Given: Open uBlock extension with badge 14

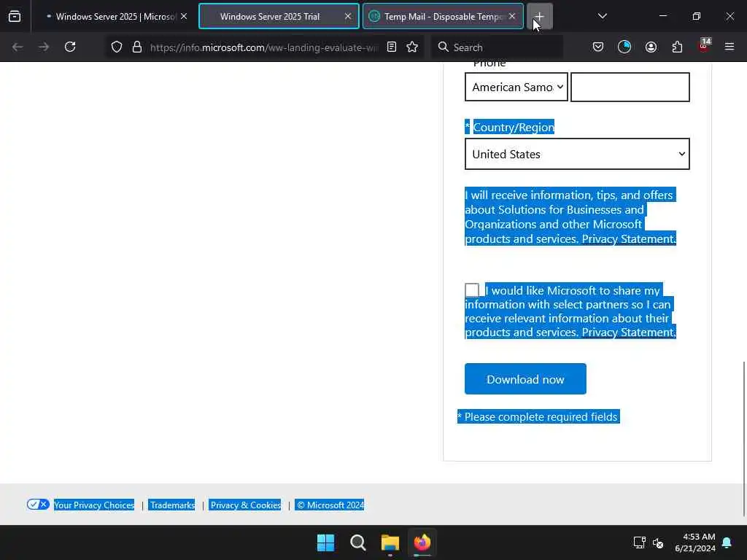Looking at the screenshot, I should coord(704,46).
